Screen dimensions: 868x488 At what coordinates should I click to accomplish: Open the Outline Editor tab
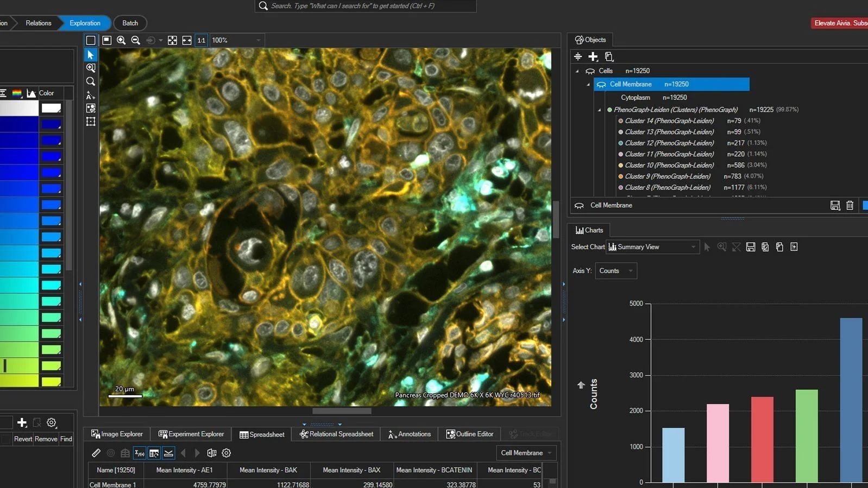click(x=470, y=434)
